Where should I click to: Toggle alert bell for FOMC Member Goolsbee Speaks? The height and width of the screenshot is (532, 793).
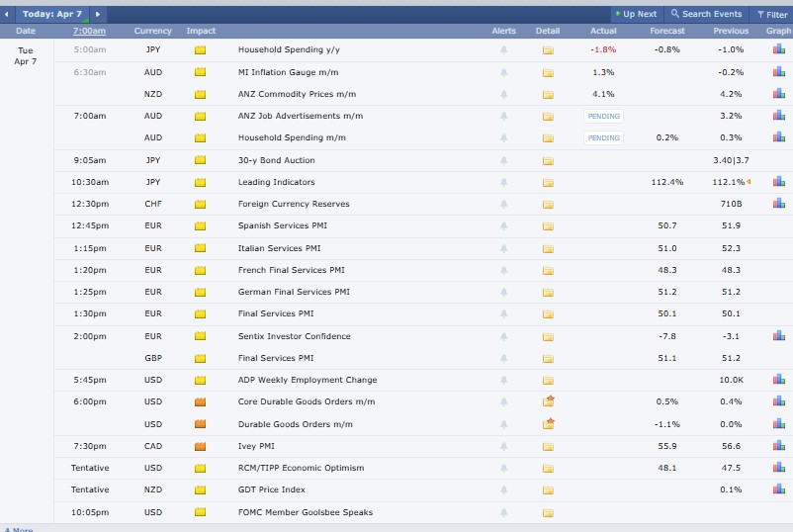[x=504, y=512]
